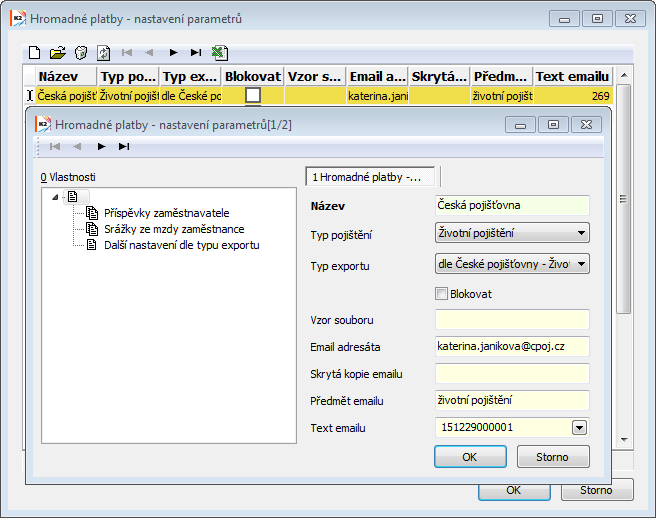Toggle the Blokovat checkbox in the form
656x518 pixels.
click(x=441, y=294)
